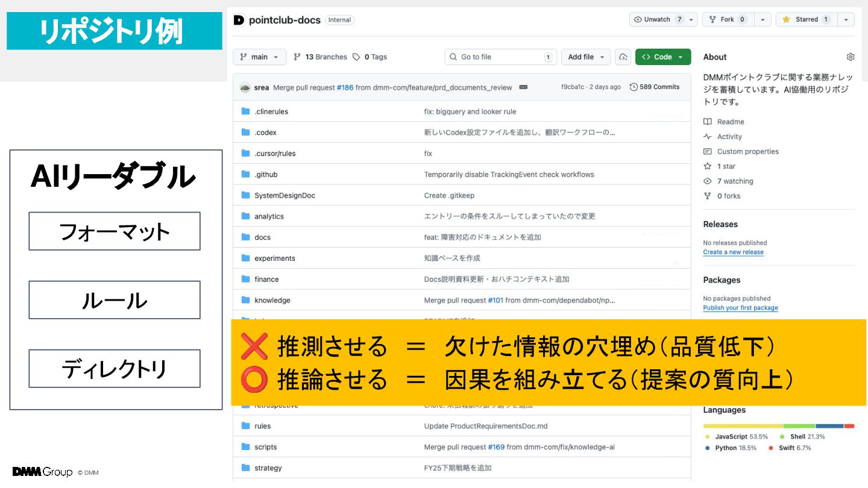View 0 Tags
The height and width of the screenshot is (488, 868).
370,57
